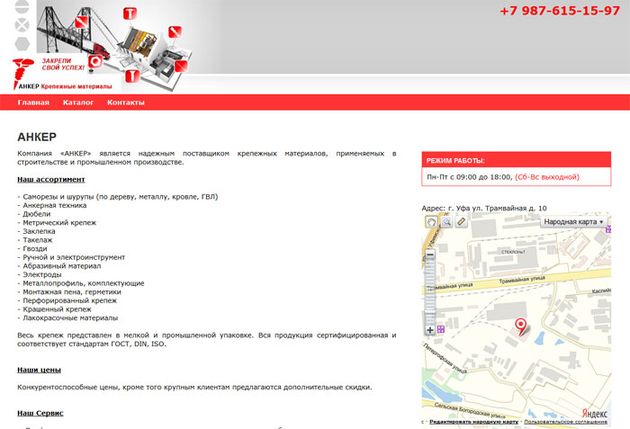630x429 pixels.
Task: Select the ruler distance tool on the map
Action: 461,222
